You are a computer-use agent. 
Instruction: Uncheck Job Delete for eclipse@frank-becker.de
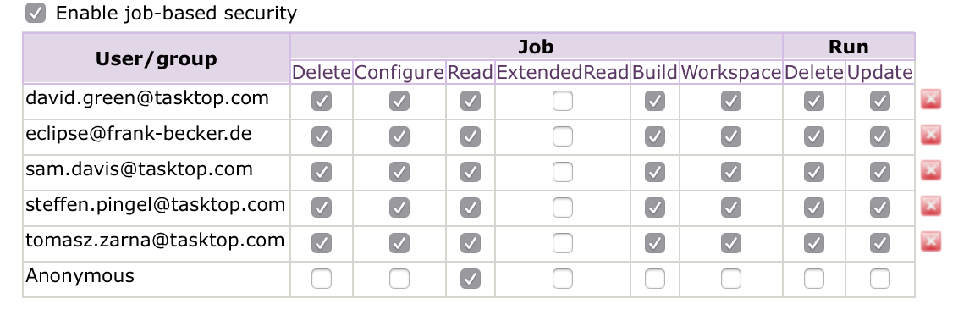coord(322,136)
